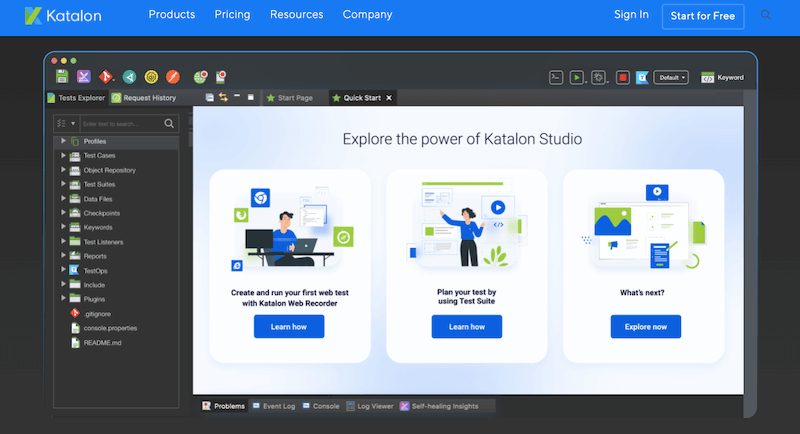Click the Explore now button
The height and width of the screenshot is (434, 800).
[x=645, y=326]
